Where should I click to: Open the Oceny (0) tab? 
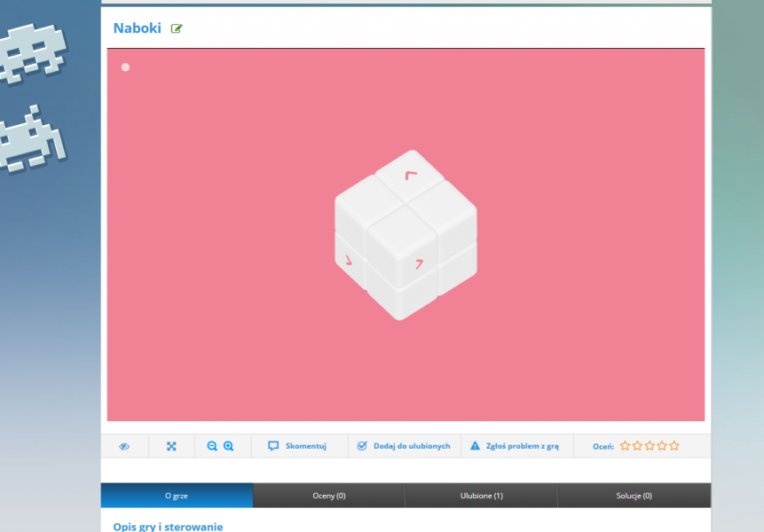coord(329,496)
